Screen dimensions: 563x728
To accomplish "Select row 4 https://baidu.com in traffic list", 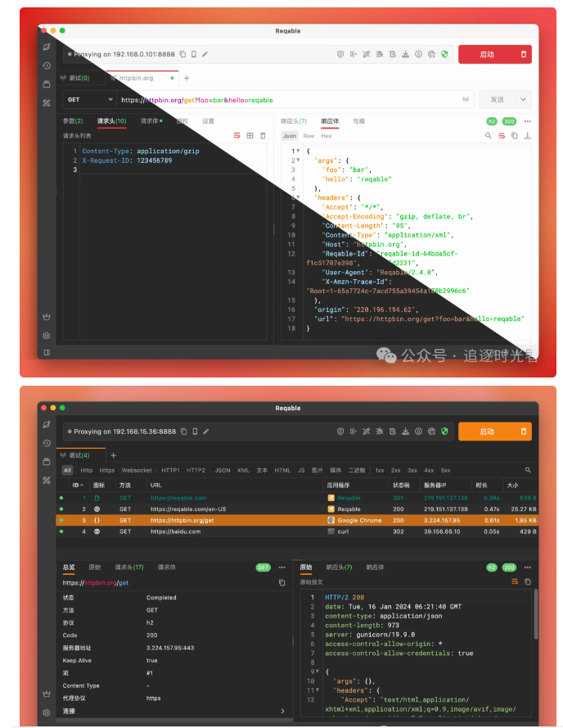I will point(297,531).
